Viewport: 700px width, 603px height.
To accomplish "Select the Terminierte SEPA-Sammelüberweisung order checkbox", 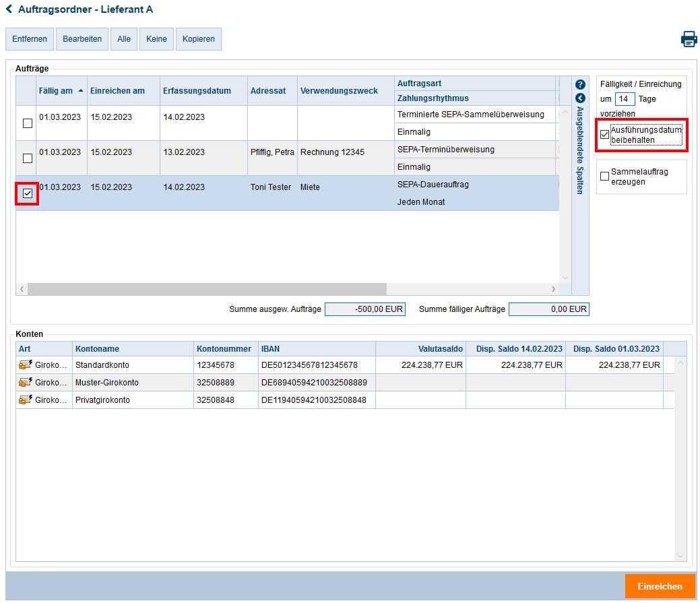I will point(28,123).
